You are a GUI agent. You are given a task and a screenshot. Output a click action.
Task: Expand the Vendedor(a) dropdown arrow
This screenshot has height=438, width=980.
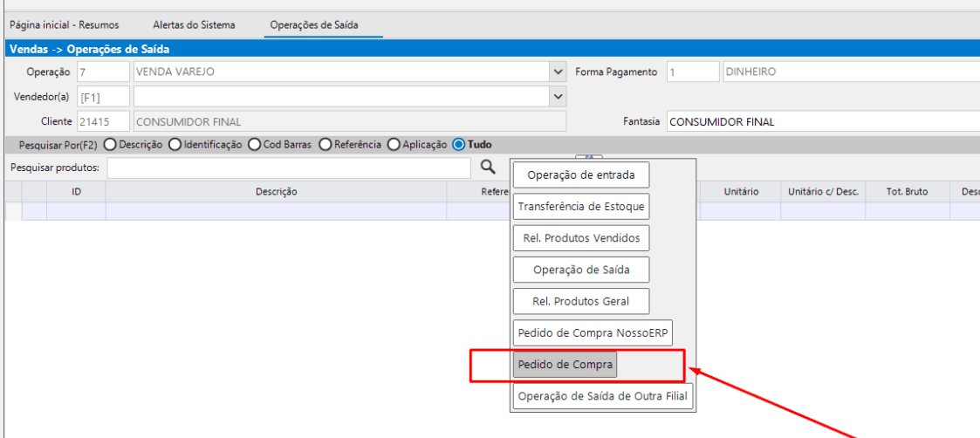pos(559,96)
